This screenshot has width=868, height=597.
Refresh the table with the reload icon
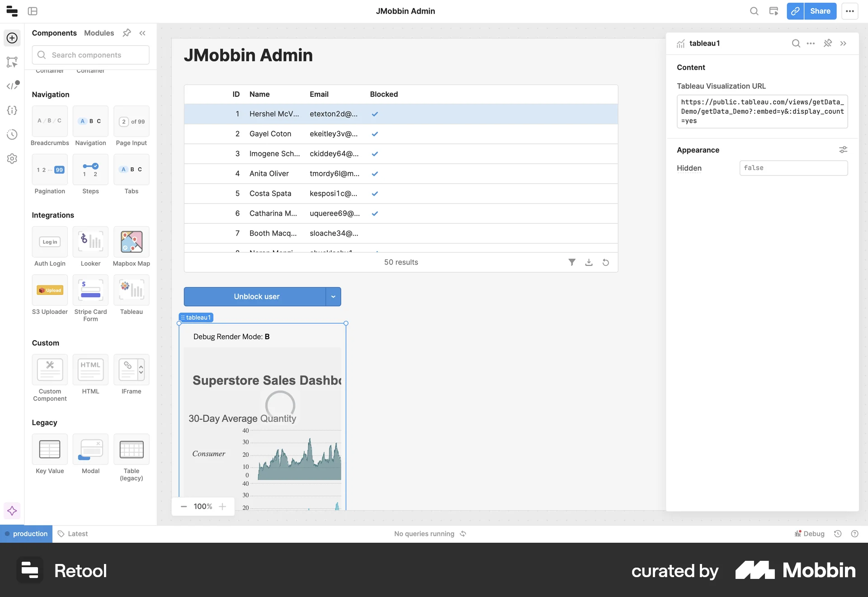coord(606,262)
